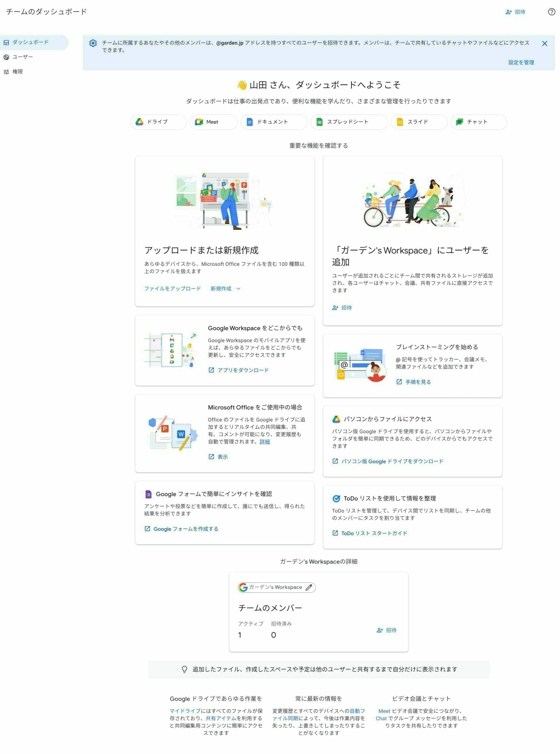Open the ドキュメント app chip

click(x=274, y=122)
